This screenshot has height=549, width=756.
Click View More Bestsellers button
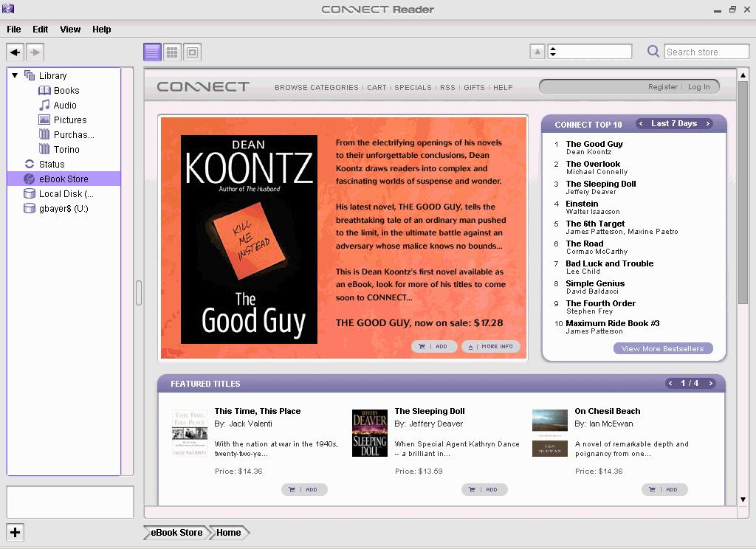(x=662, y=348)
